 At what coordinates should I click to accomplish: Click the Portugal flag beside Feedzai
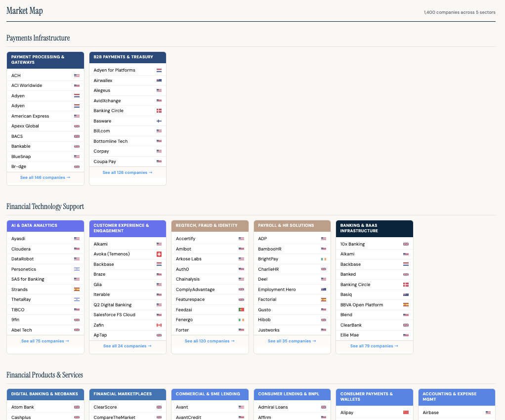tap(241, 309)
